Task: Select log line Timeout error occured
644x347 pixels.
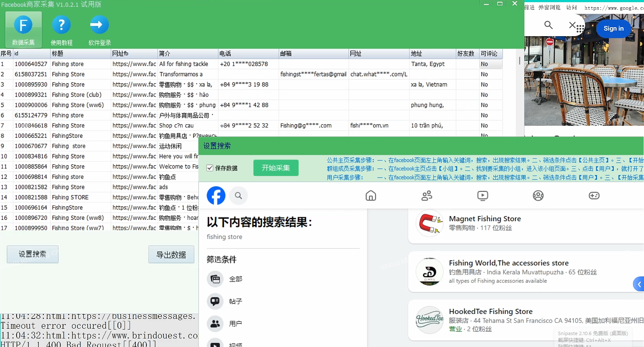Action: pos(66,326)
